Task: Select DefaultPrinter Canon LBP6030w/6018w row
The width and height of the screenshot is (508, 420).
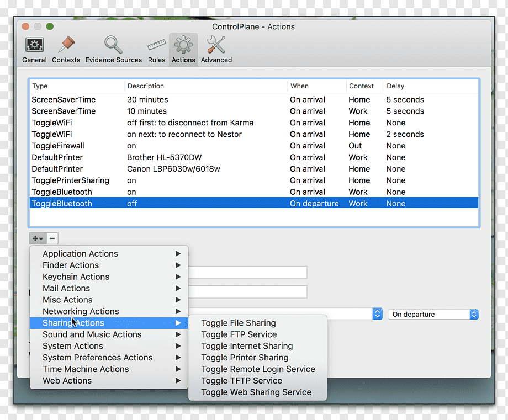Action: pos(254,169)
